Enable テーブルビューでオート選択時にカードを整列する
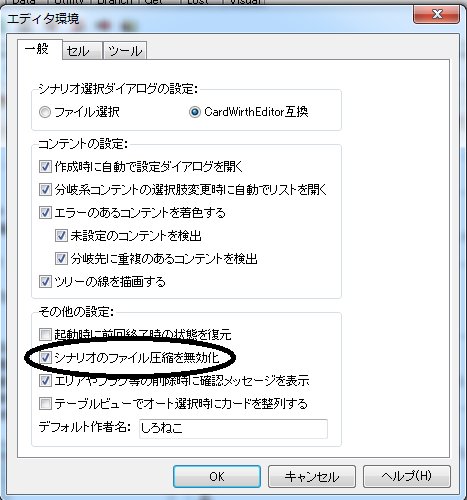This screenshot has height=500, width=467. point(45,404)
